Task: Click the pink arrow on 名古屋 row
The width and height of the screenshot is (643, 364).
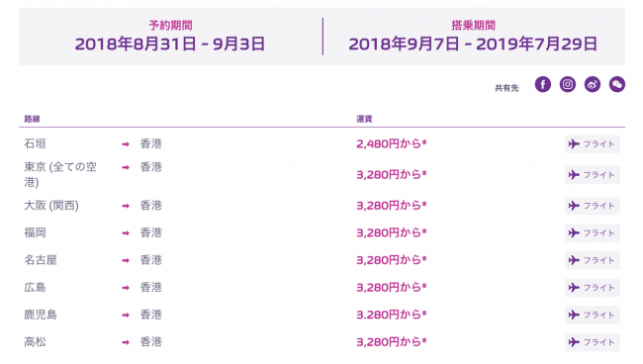Action: [x=126, y=260]
